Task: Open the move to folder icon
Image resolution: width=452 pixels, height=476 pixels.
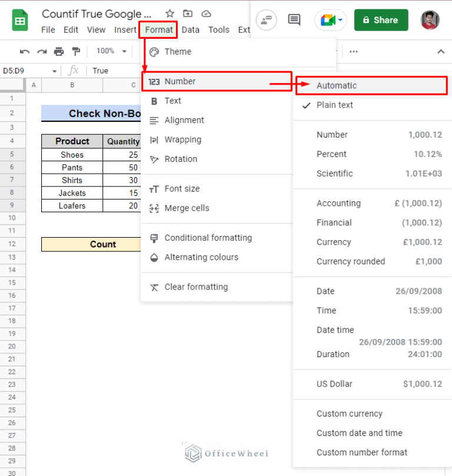Action: coord(188,14)
